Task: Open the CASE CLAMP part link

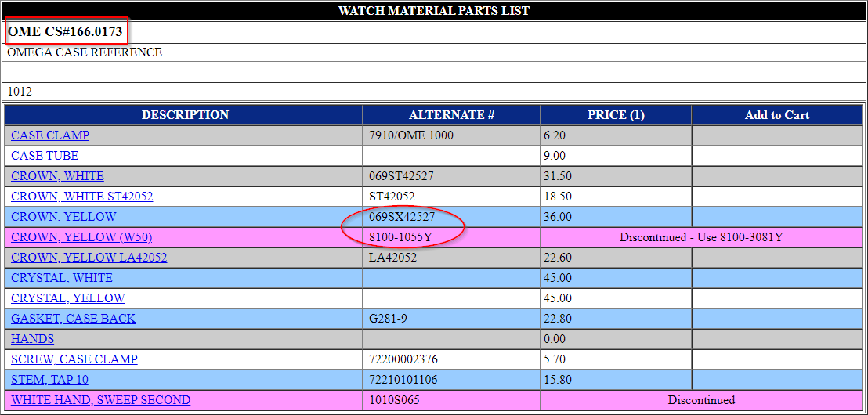Action: tap(50, 135)
